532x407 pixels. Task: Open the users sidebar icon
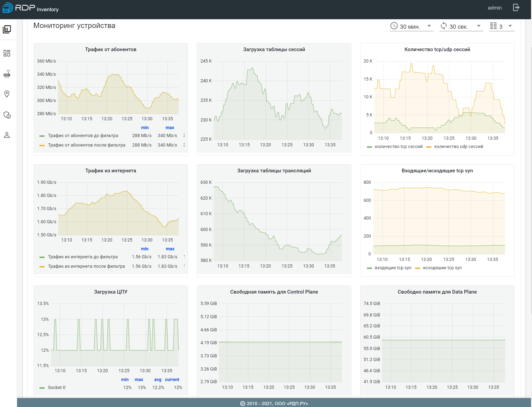click(7, 135)
